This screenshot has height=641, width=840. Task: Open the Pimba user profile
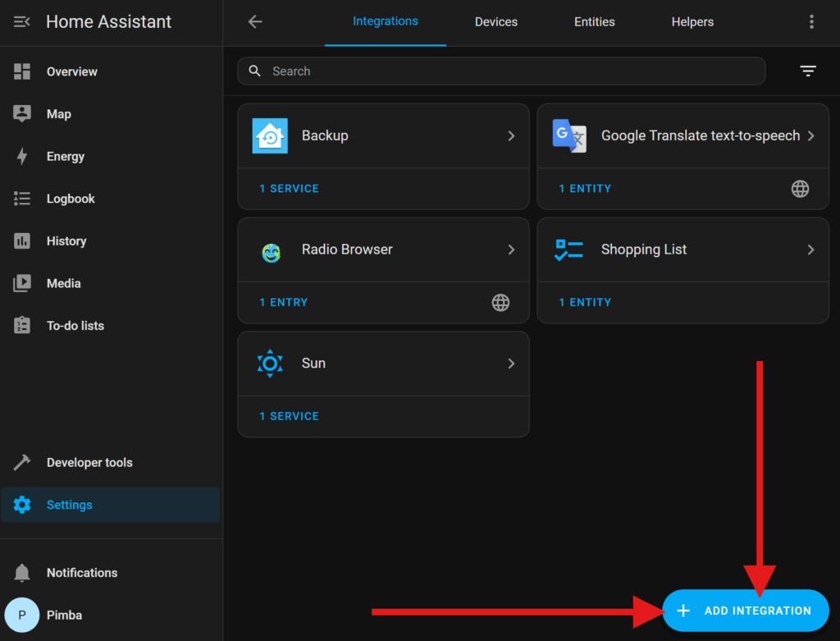coord(64,615)
